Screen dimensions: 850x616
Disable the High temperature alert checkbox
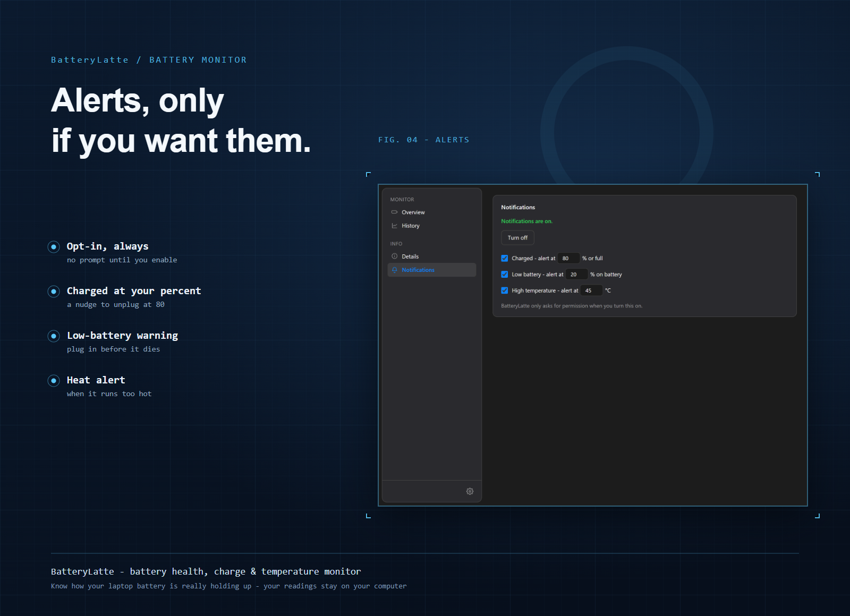504,290
